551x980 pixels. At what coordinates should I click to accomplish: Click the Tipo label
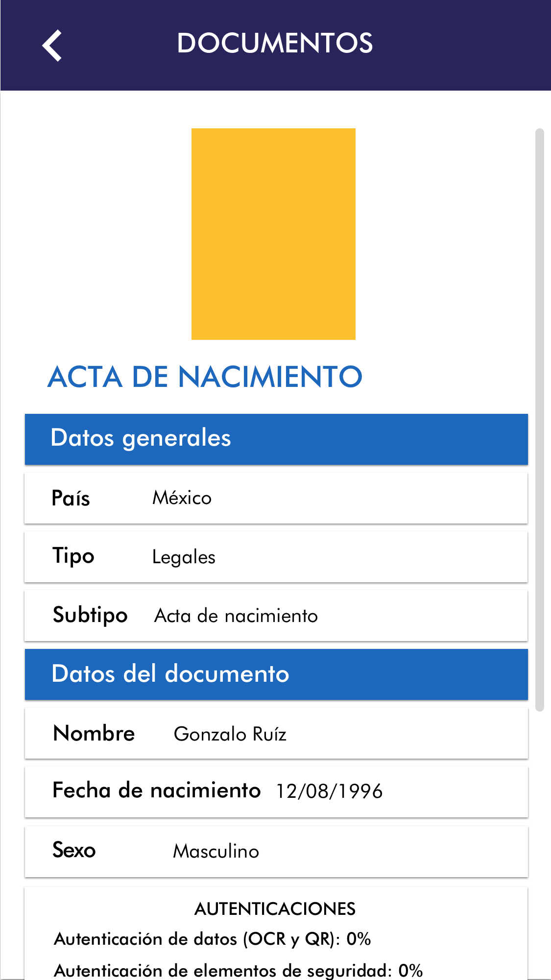click(73, 557)
